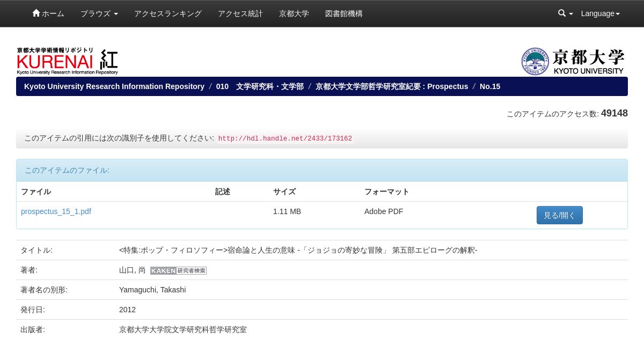Open アクセス統計 page

pyautogui.click(x=240, y=13)
